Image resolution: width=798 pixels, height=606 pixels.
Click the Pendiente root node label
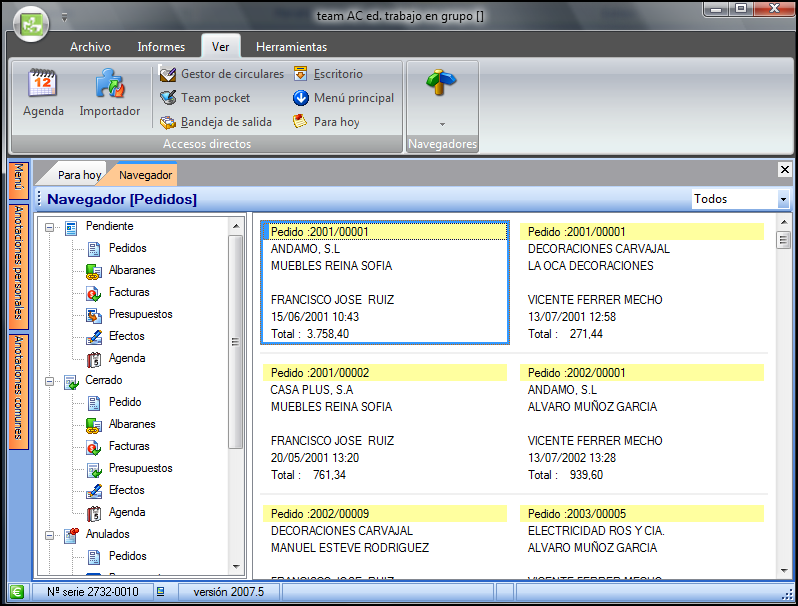pos(109,226)
